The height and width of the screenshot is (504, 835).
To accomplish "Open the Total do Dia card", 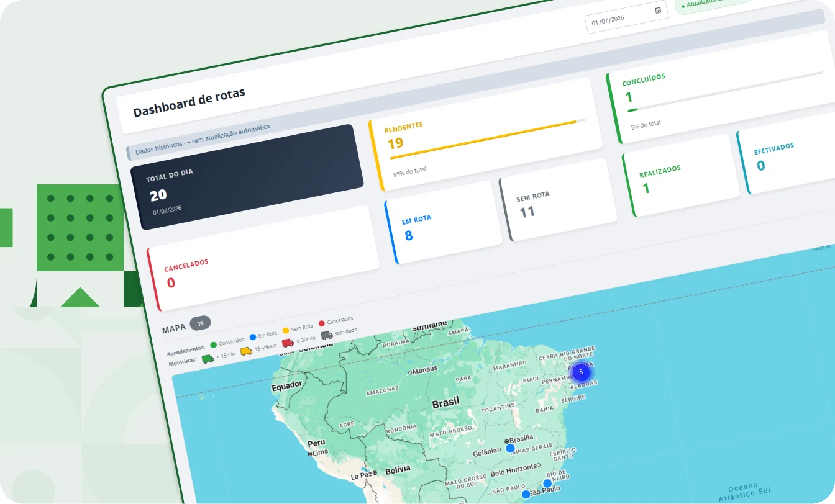I will [x=247, y=177].
